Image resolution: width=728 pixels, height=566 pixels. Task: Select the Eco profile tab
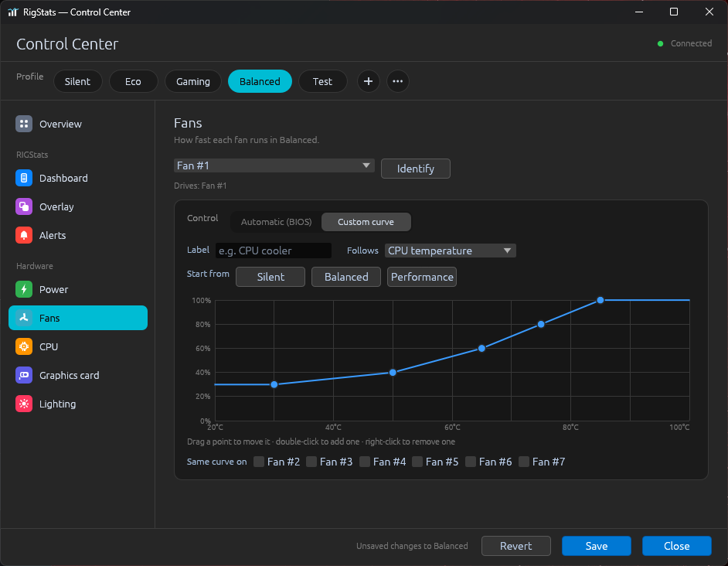(133, 81)
